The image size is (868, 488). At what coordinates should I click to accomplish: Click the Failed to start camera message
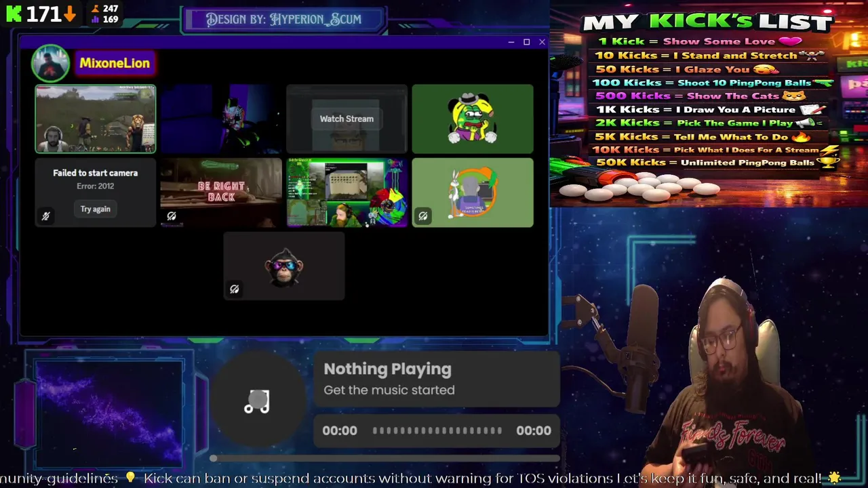pos(96,173)
